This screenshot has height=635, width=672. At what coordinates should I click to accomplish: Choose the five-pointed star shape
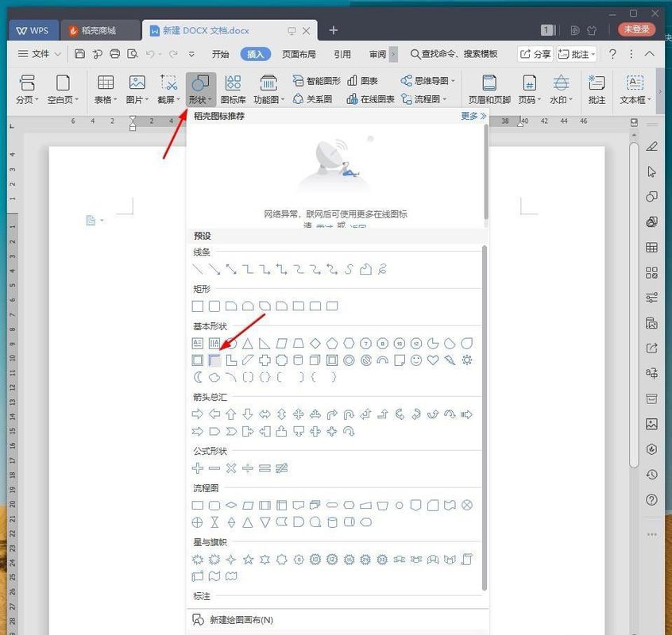tap(246, 560)
